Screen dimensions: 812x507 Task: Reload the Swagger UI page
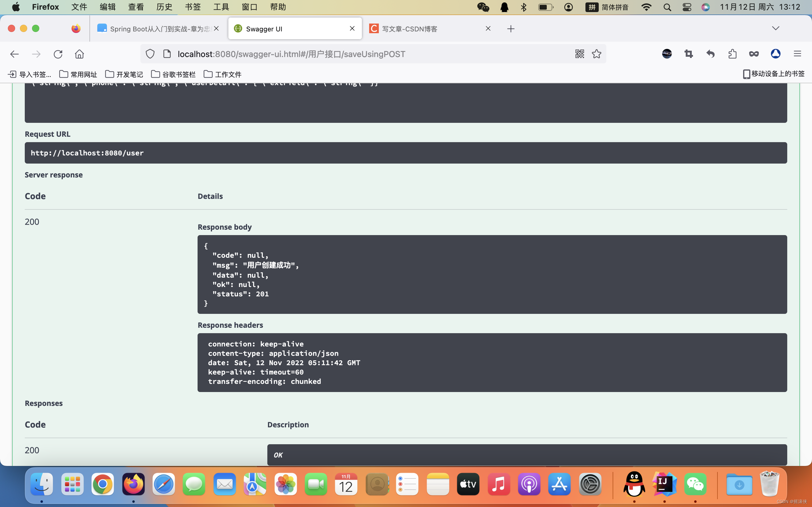click(58, 54)
